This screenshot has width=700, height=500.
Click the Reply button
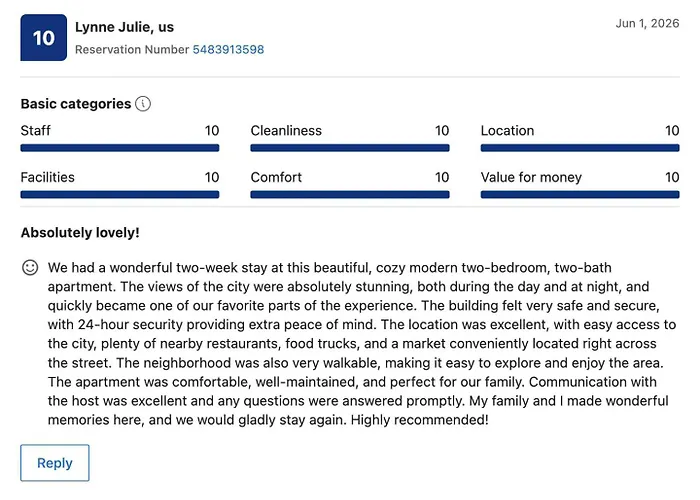(55, 463)
